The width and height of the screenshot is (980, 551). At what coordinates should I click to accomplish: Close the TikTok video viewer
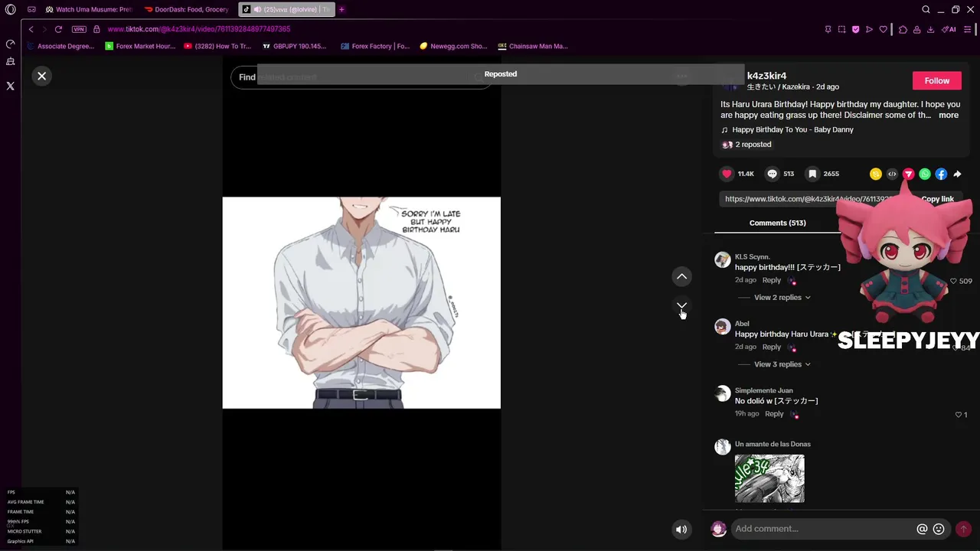point(42,76)
